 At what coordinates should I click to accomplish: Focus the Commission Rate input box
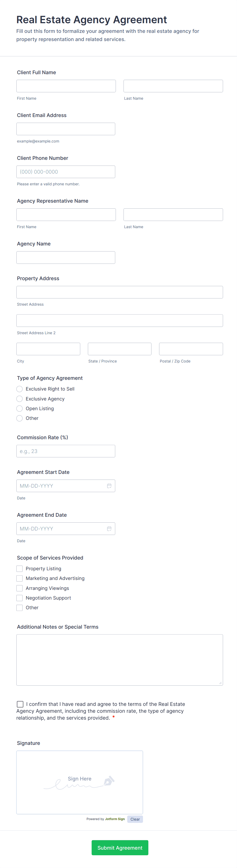(x=66, y=451)
